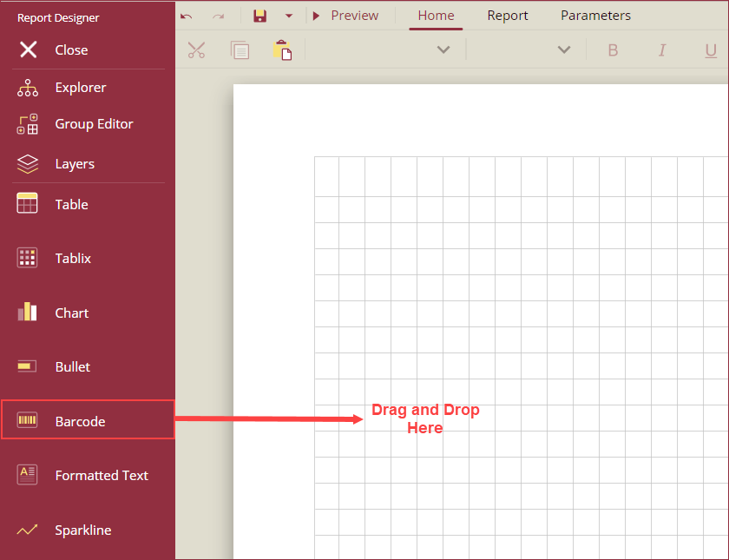Viewport: 729px width, 560px height.
Task: Choose the Bullet label
Action: tap(73, 367)
